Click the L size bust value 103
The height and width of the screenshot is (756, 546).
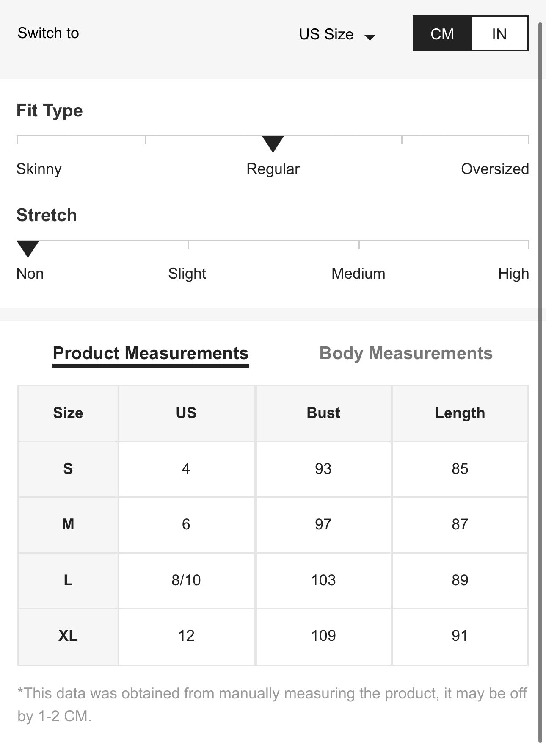point(323,580)
